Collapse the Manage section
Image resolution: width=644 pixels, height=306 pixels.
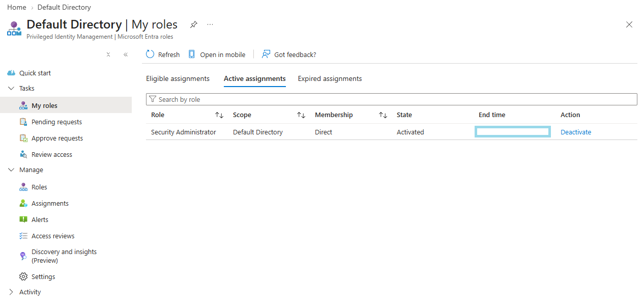[11, 170]
